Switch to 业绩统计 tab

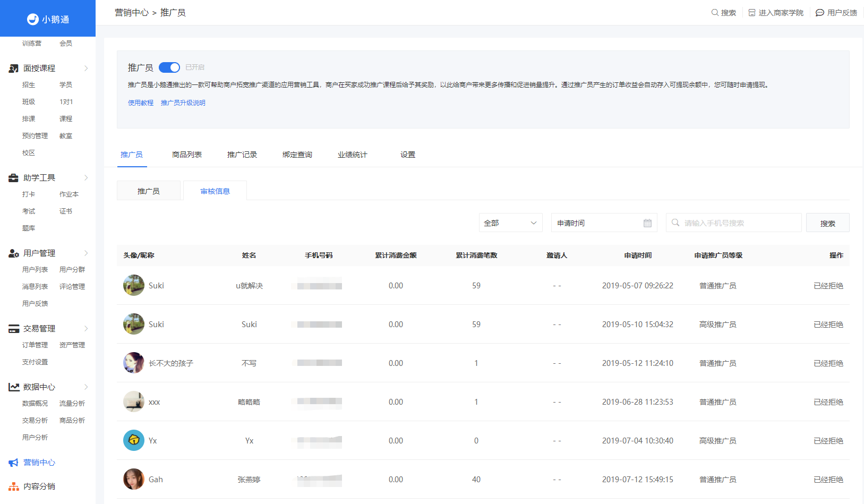click(353, 155)
